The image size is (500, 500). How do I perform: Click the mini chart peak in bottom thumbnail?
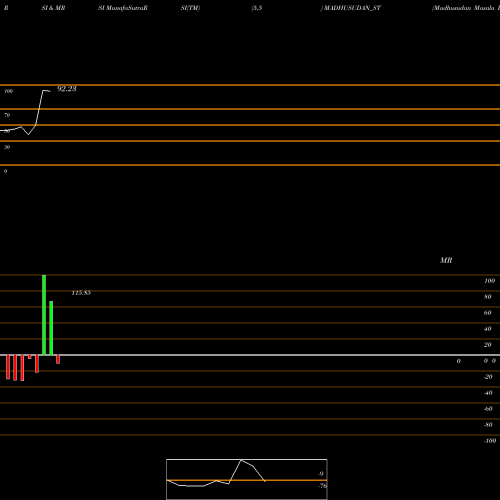pyautogui.click(x=241, y=460)
